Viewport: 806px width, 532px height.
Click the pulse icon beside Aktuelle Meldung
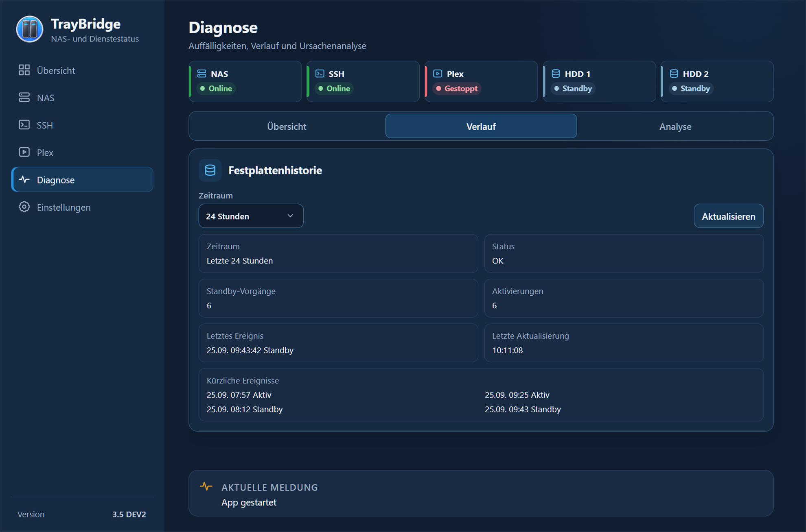coord(206,486)
